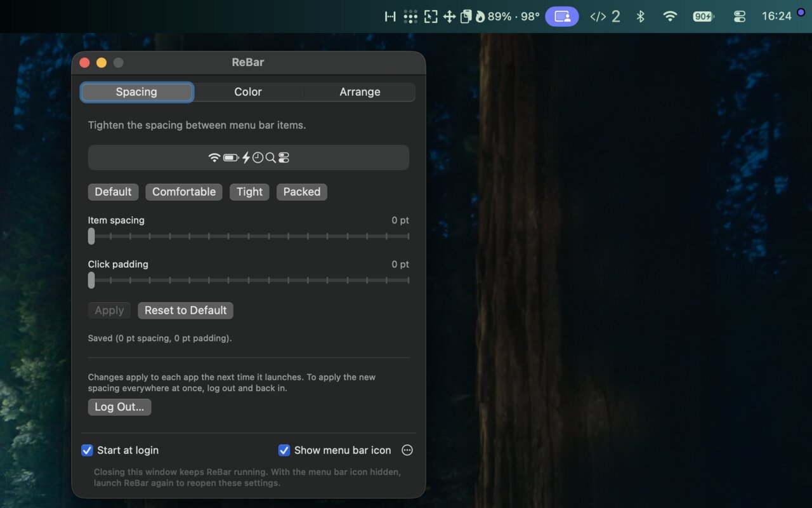This screenshot has height=508, width=812.
Task: Click the Click padding 0 pt value
Action: click(x=400, y=264)
